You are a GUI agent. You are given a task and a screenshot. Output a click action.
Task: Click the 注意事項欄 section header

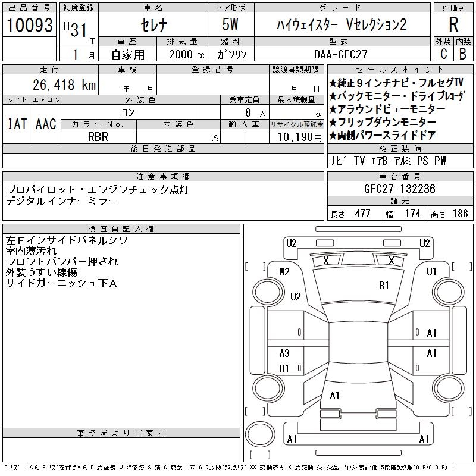[163, 176]
